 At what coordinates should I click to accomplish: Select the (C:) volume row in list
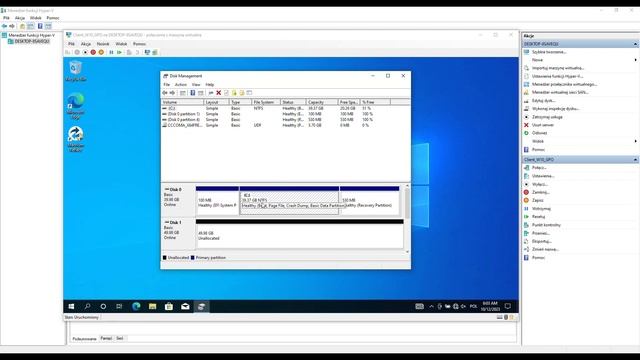coord(286,109)
